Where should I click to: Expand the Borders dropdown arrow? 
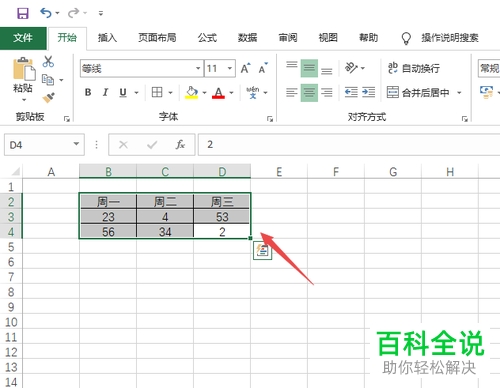[170, 92]
